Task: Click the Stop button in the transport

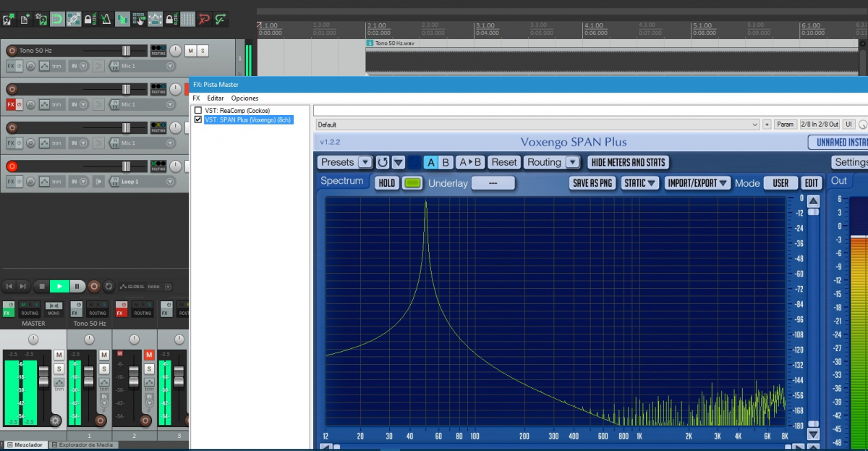Action: pyautogui.click(x=42, y=287)
